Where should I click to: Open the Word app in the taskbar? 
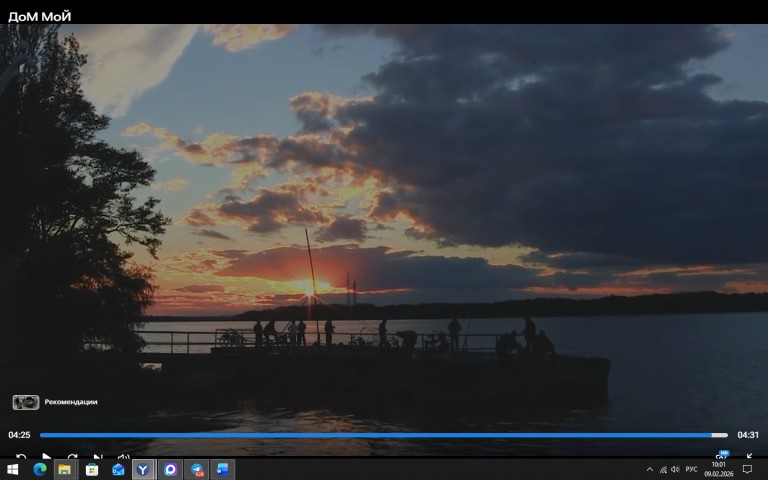point(222,469)
